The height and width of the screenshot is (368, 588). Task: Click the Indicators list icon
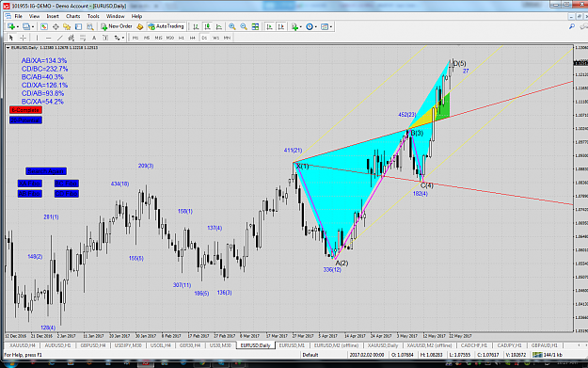(294, 26)
